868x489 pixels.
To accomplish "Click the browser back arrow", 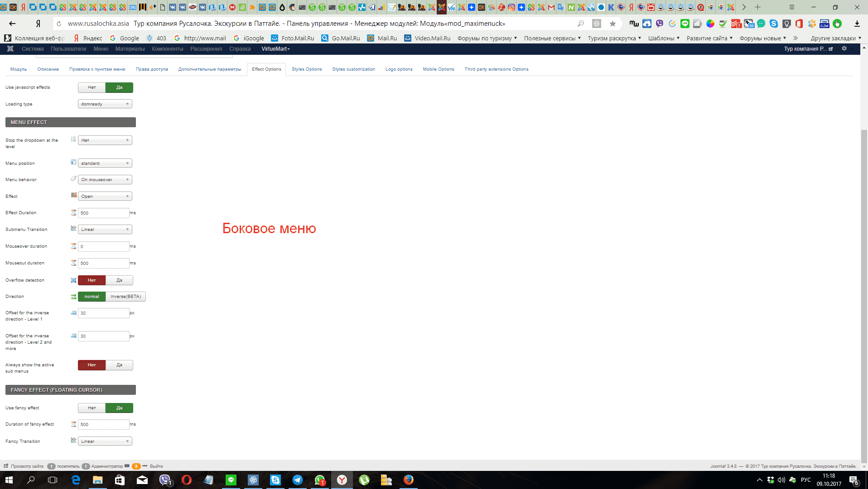I will point(12,24).
